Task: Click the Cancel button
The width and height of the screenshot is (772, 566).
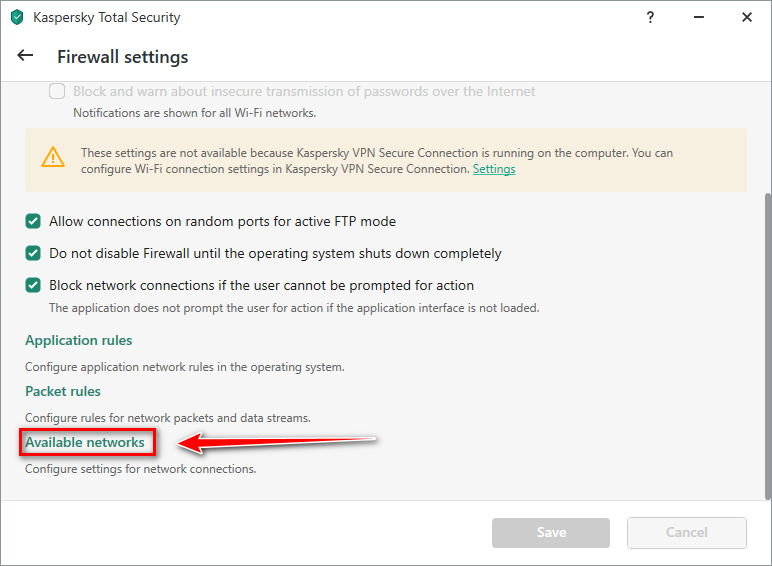Action: point(687,533)
